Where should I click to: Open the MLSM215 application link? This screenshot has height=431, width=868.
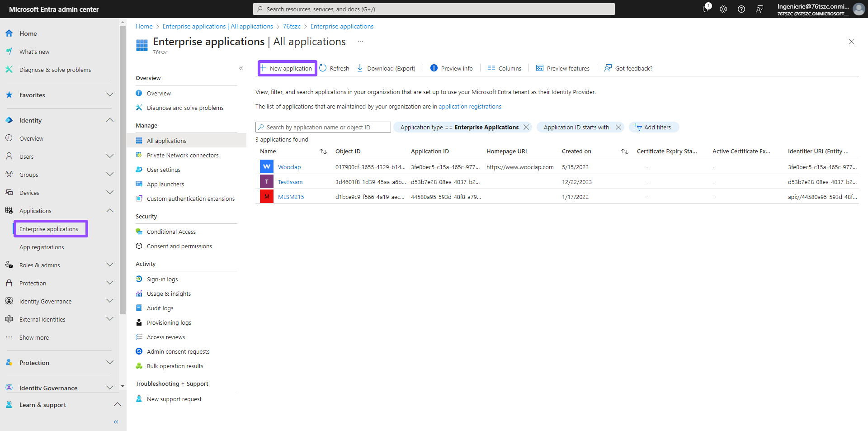[x=291, y=197]
